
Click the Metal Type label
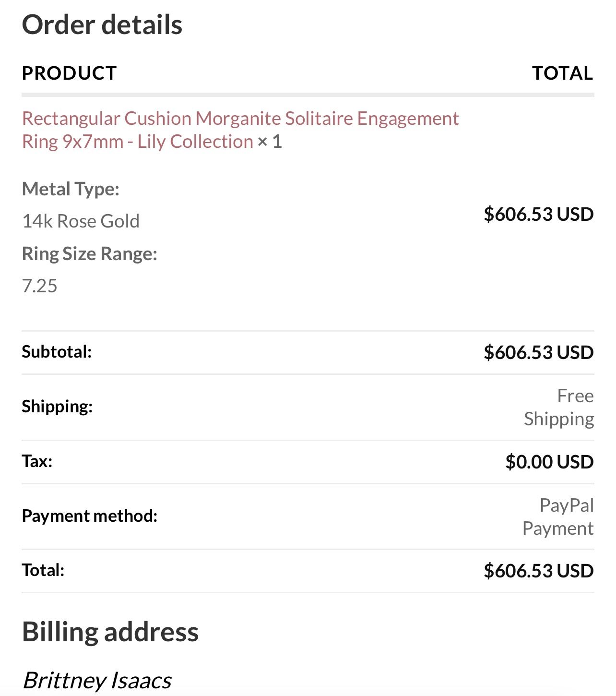[71, 189]
